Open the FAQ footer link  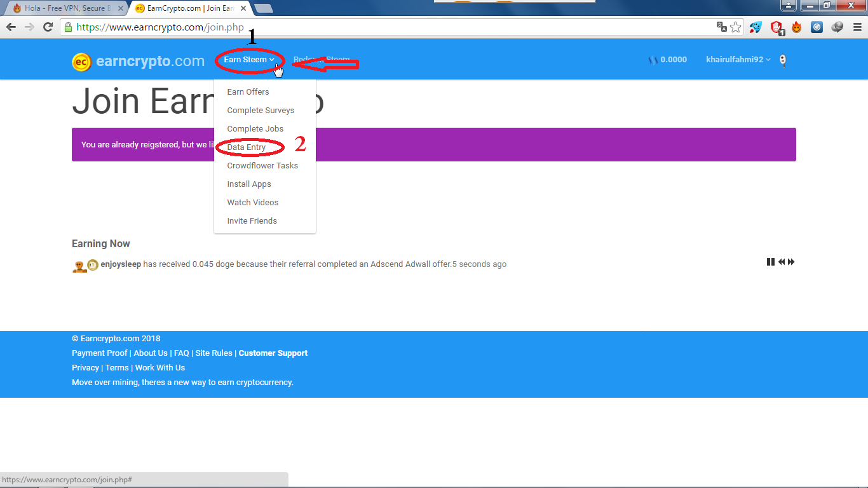(x=182, y=353)
